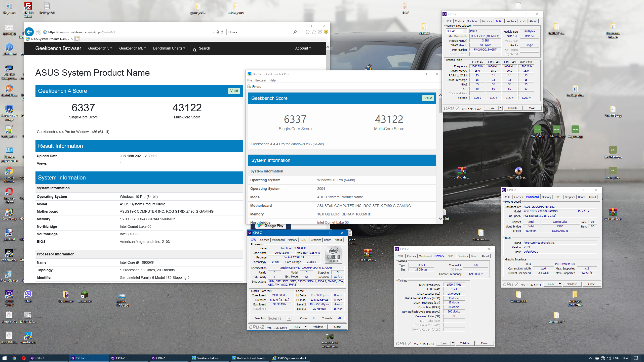Viewport: 644px width, 362px height.
Task: Select the Helium.ogg audio file
Action: (556, 132)
